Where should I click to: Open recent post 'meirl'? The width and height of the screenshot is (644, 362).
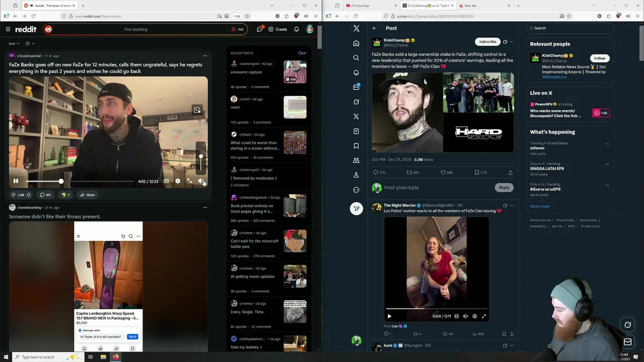[235, 107]
